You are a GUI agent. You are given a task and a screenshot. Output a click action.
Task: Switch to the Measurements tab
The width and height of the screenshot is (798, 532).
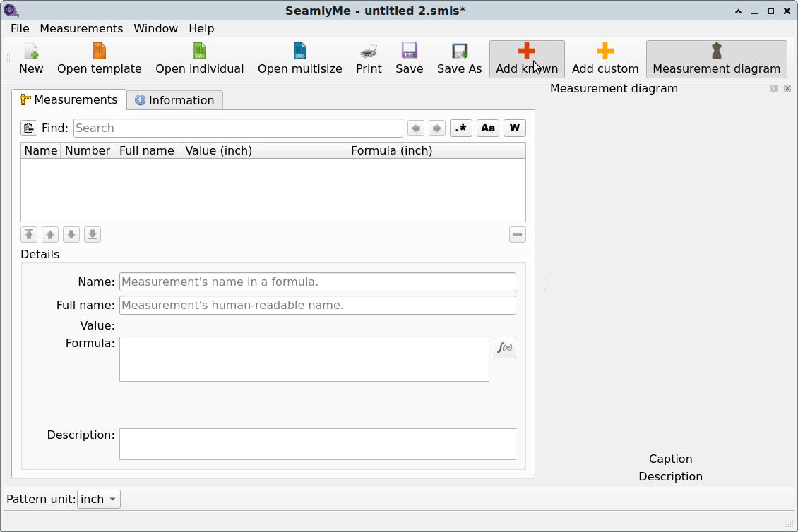pyautogui.click(x=69, y=99)
